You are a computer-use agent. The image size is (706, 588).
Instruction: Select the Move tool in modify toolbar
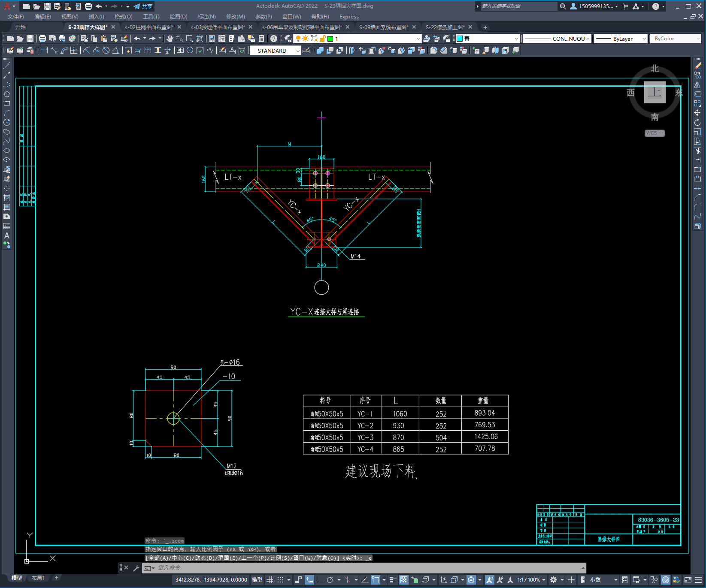(x=697, y=113)
